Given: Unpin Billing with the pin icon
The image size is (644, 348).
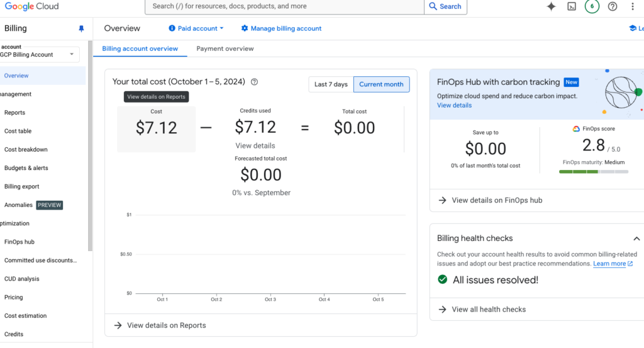Looking at the screenshot, I should [81, 28].
